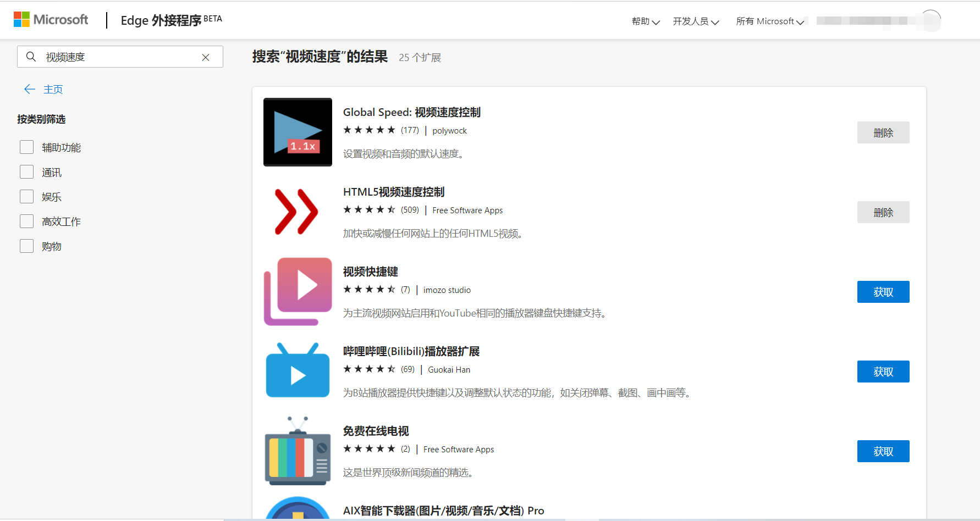Remove Global Speed with 删除 button
980x521 pixels.
(x=883, y=132)
